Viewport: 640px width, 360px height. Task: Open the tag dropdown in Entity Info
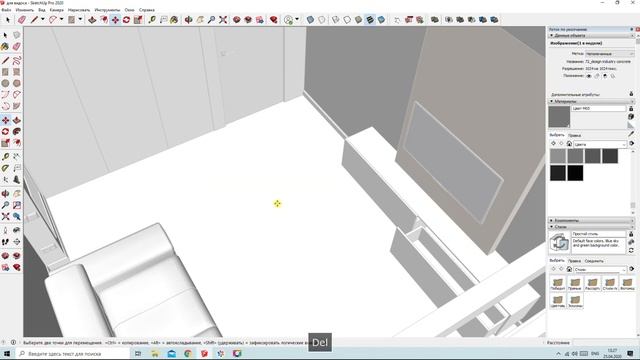coord(609,54)
